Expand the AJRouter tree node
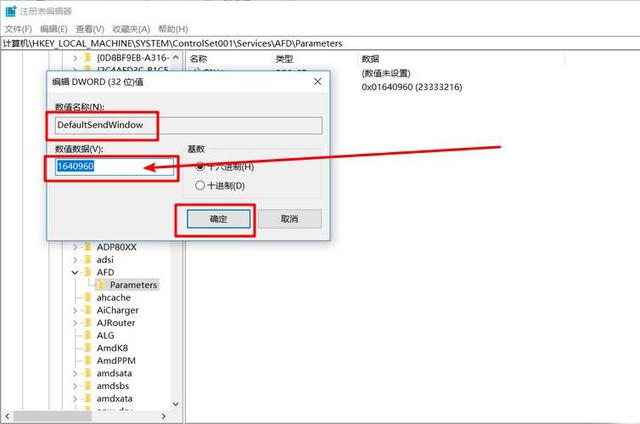Viewport: 640px width, 424px height. (x=75, y=323)
